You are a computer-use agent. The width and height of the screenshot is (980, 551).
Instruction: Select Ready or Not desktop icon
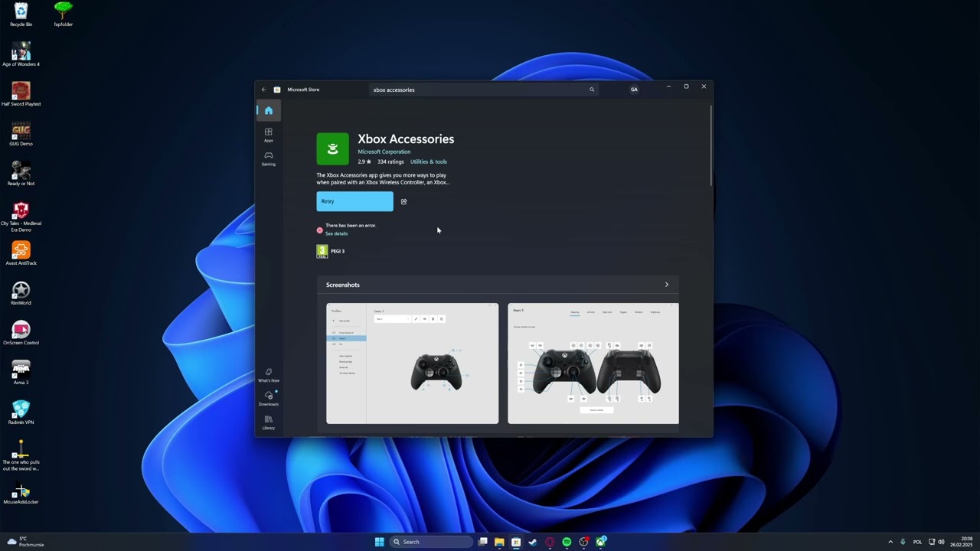(x=21, y=174)
